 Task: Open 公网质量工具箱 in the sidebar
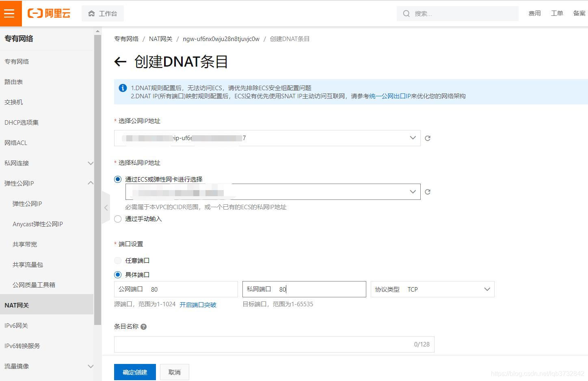pos(34,285)
